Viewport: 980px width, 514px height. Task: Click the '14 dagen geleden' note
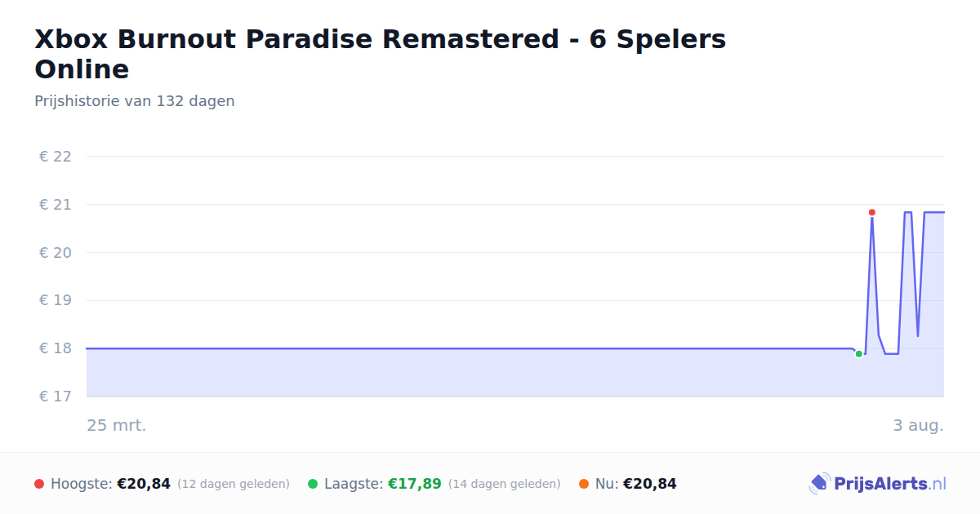click(505, 484)
